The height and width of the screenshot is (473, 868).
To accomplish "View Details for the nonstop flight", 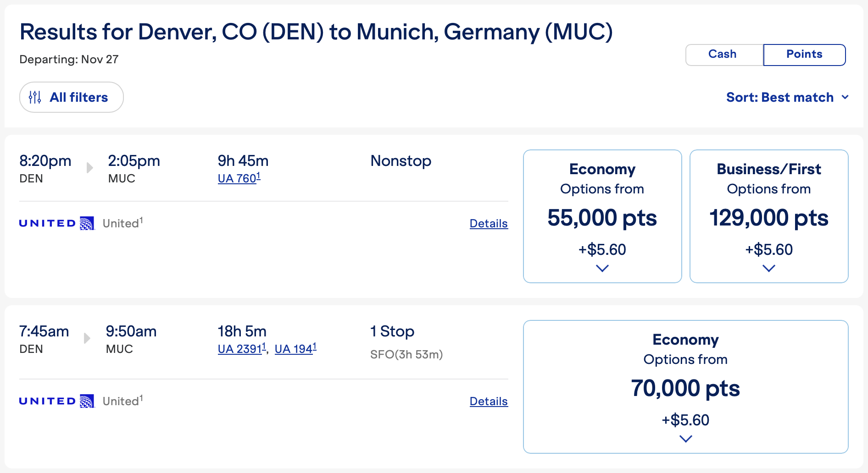I will (489, 224).
